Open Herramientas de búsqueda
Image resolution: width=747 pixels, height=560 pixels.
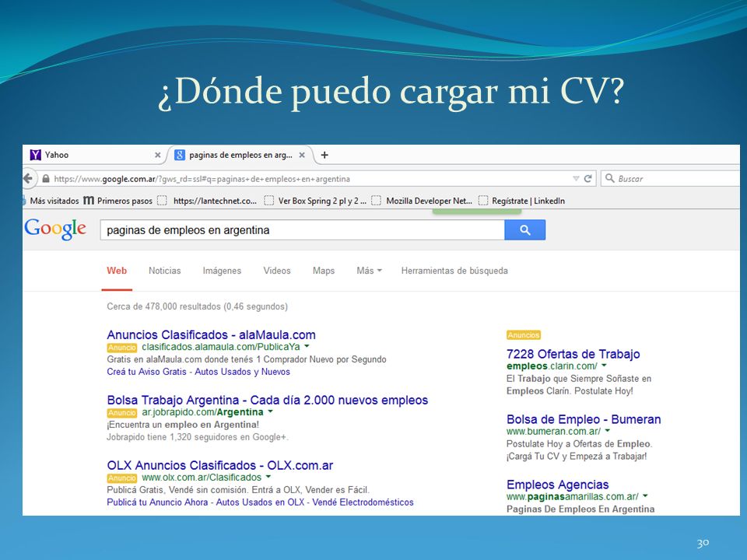click(x=454, y=271)
